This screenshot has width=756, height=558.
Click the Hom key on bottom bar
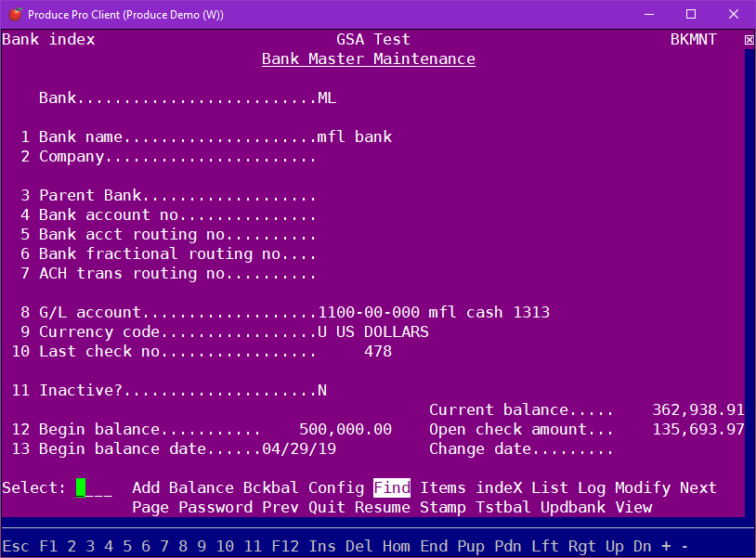397,547
